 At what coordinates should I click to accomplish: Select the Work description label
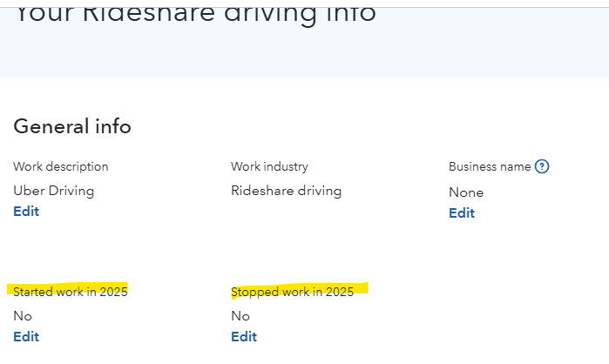(x=61, y=166)
